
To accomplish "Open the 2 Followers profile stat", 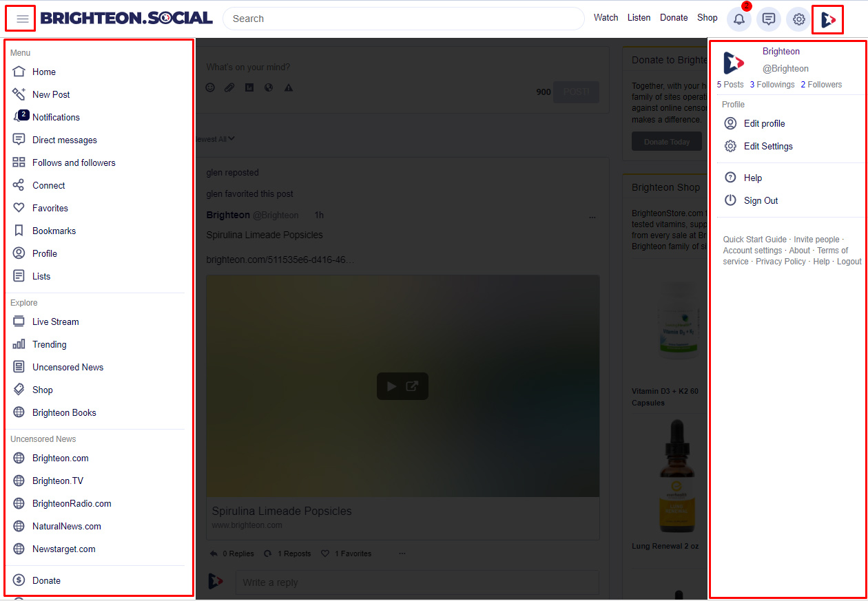I will [x=821, y=85].
